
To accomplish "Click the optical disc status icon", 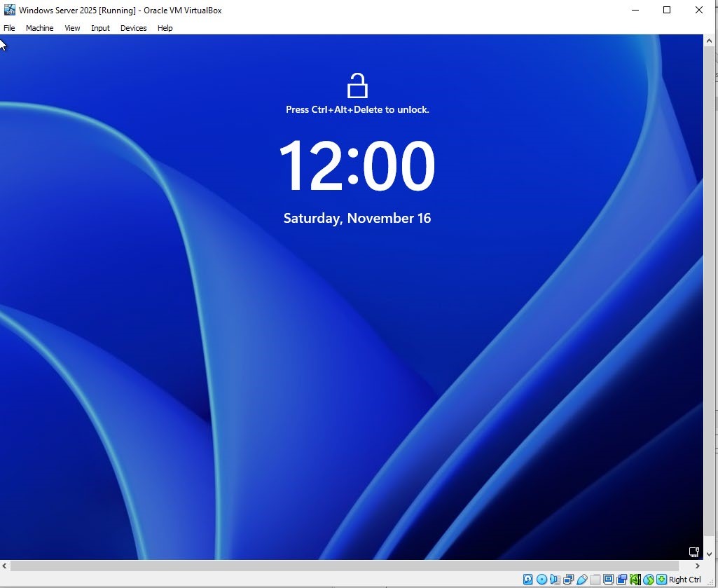I will 541,580.
